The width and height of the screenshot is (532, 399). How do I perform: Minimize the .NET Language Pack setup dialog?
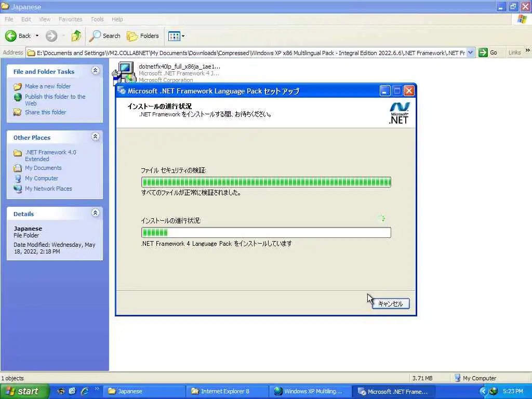point(384,91)
